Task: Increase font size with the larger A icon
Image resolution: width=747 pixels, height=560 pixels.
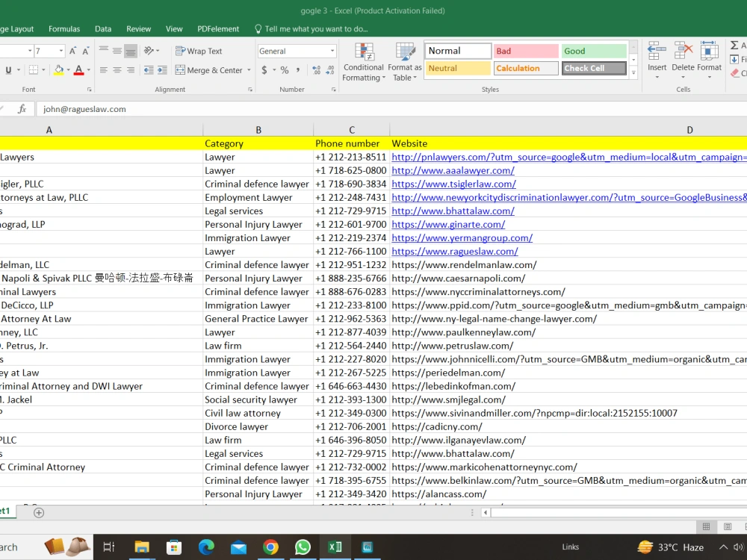Action: click(x=73, y=51)
